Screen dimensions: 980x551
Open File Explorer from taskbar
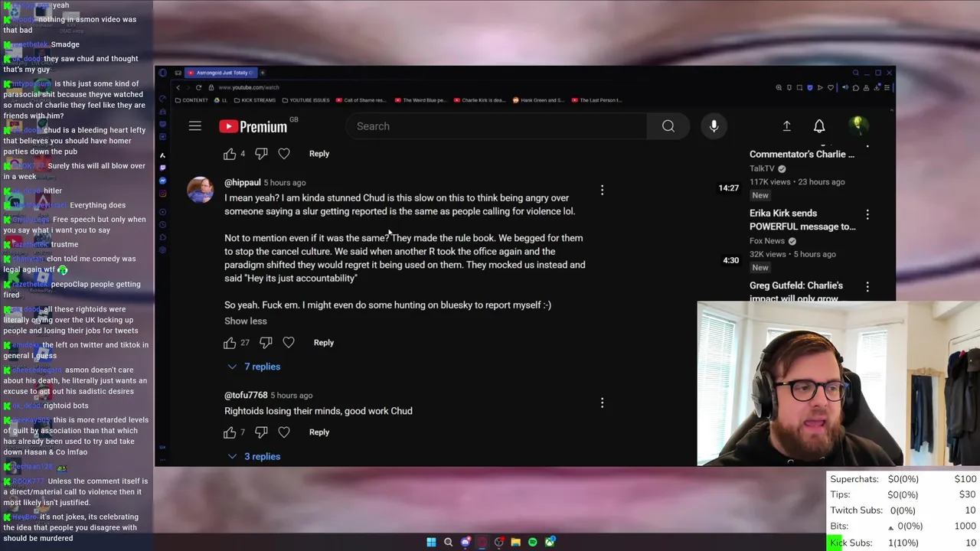(x=516, y=542)
